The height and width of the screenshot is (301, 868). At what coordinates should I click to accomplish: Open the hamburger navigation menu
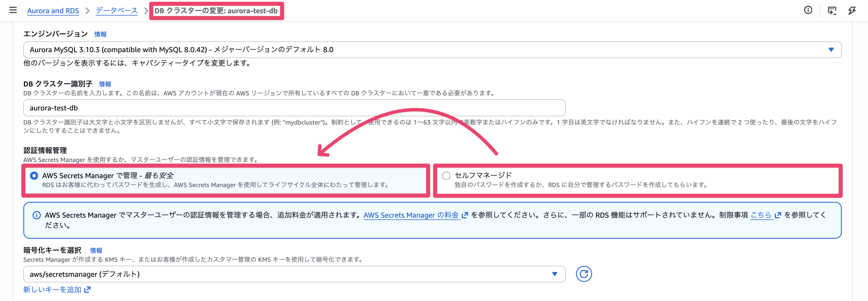coord(13,10)
